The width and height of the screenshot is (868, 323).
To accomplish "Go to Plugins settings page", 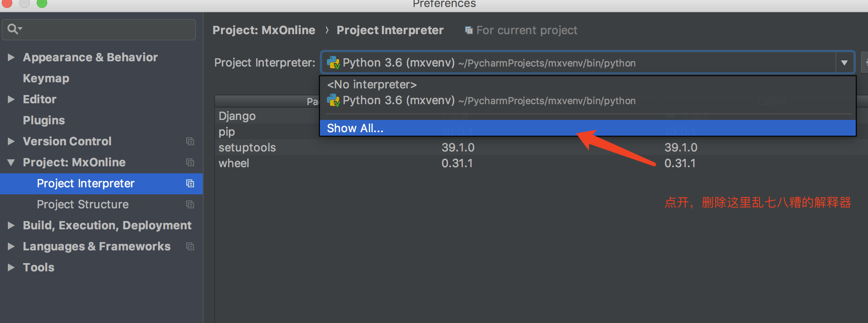I will (x=44, y=120).
